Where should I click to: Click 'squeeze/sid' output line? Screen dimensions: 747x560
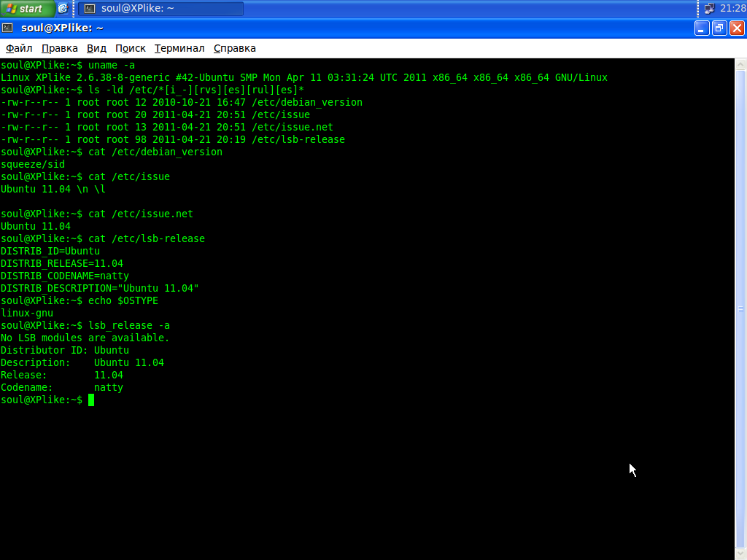(x=33, y=164)
